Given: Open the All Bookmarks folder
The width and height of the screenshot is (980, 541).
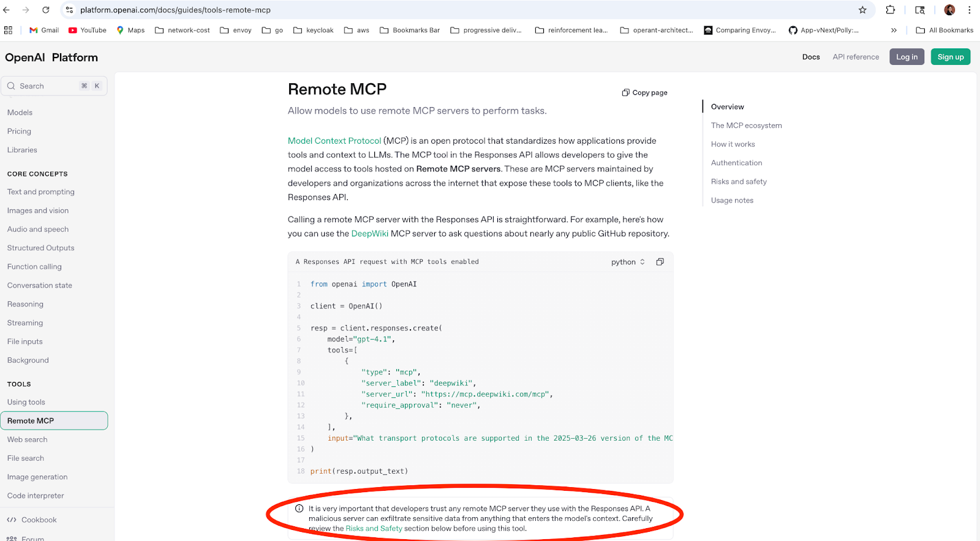Looking at the screenshot, I should (x=944, y=30).
